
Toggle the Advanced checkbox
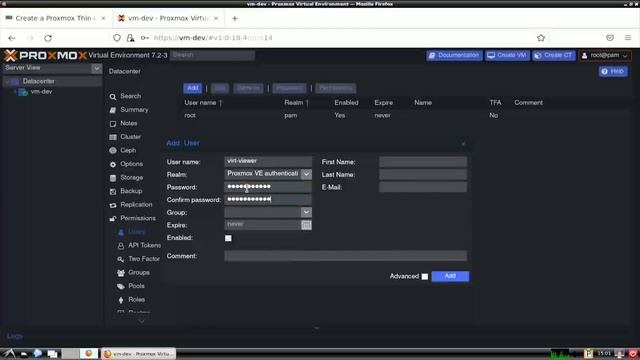point(424,276)
